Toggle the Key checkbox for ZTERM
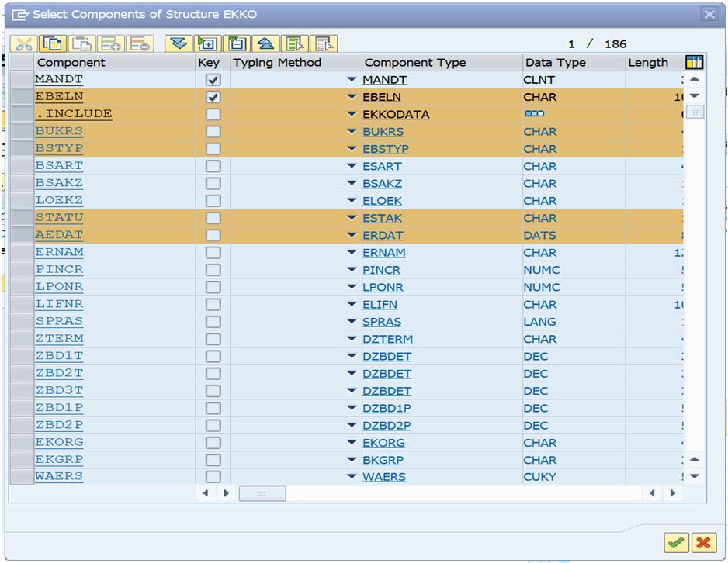The width and height of the screenshot is (728, 563). (213, 339)
